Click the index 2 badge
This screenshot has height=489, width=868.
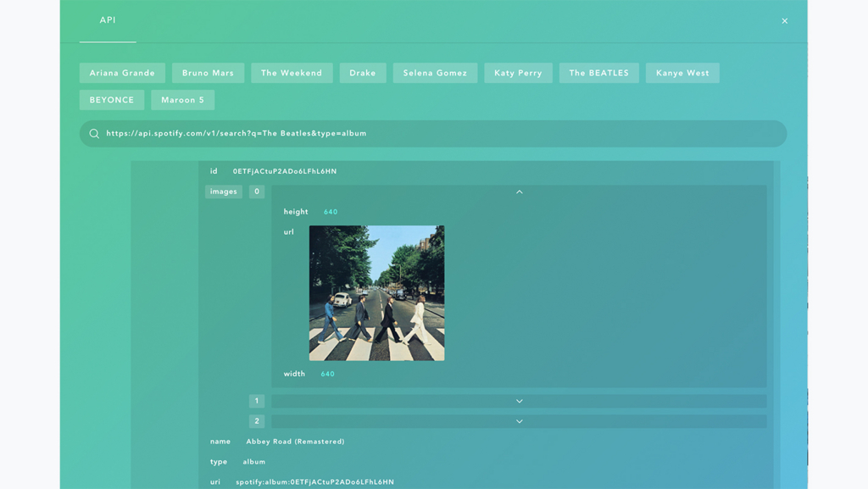pos(257,421)
